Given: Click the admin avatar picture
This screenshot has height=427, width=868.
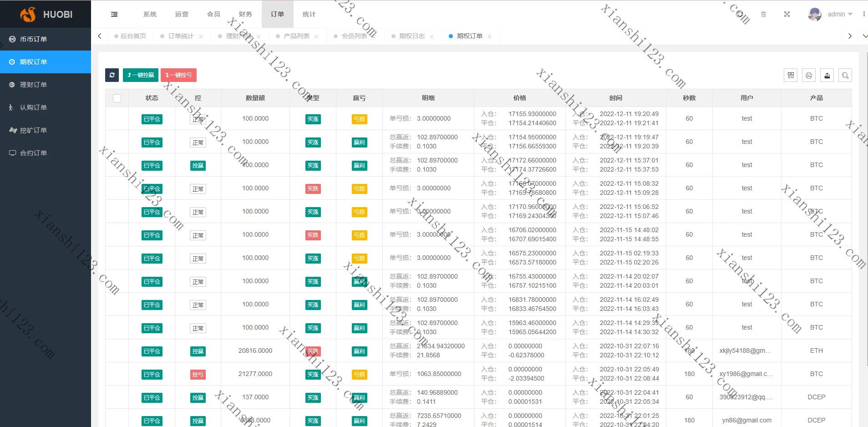Looking at the screenshot, I should point(815,15).
